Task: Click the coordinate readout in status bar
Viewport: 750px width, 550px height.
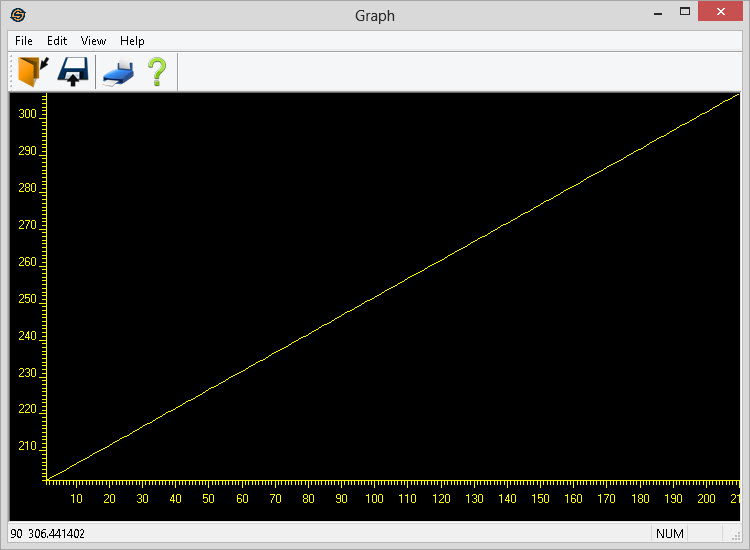Action: (48, 534)
